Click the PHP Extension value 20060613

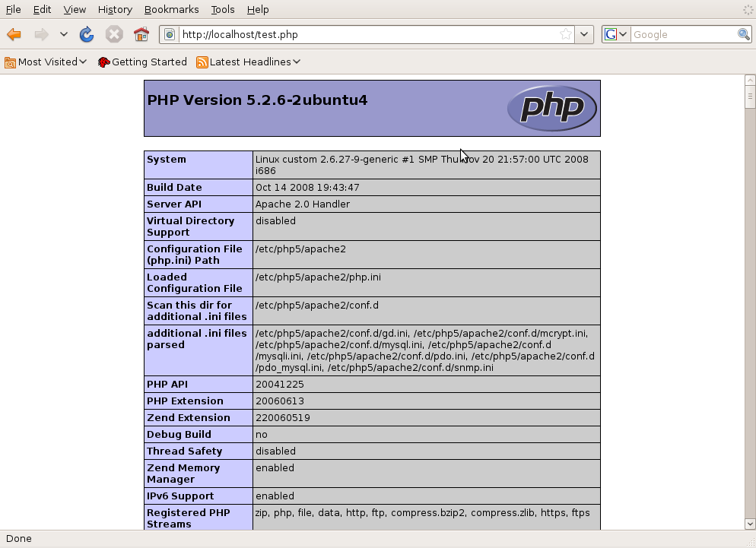pyautogui.click(x=280, y=401)
